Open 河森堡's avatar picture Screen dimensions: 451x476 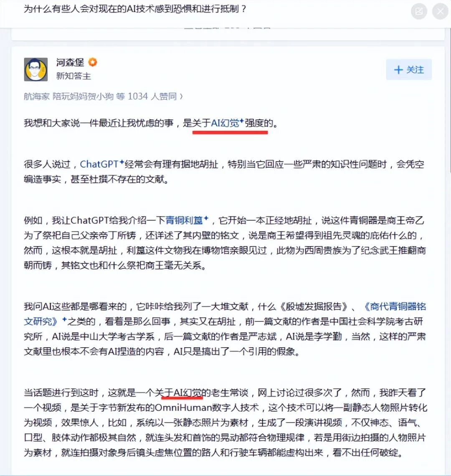pyautogui.click(x=36, y=69)
